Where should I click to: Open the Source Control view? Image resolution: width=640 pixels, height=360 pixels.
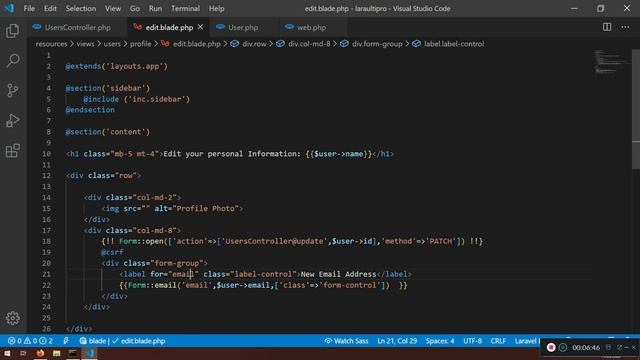click(13, 91)
